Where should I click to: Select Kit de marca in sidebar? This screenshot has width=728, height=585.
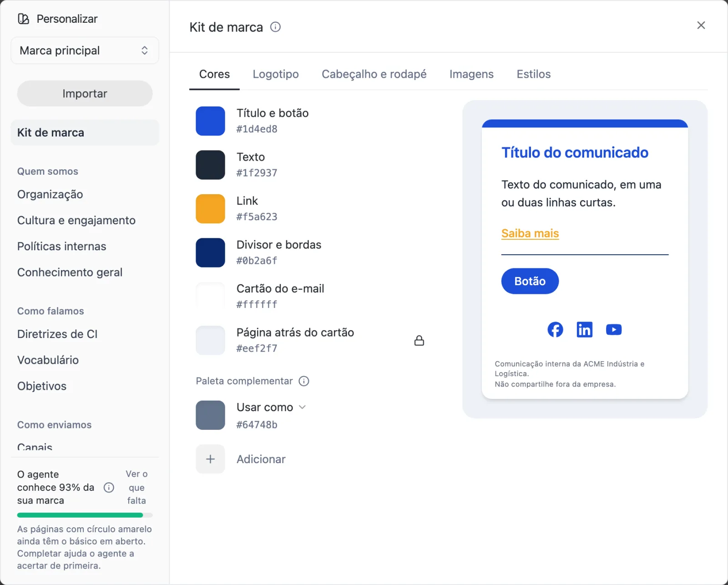click(x=85, y=132)
